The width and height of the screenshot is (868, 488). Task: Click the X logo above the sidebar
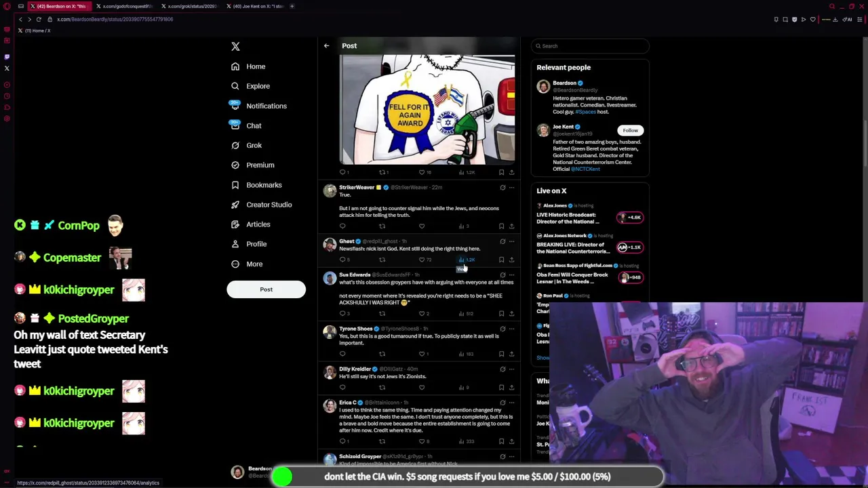click(x=235, y=46)
